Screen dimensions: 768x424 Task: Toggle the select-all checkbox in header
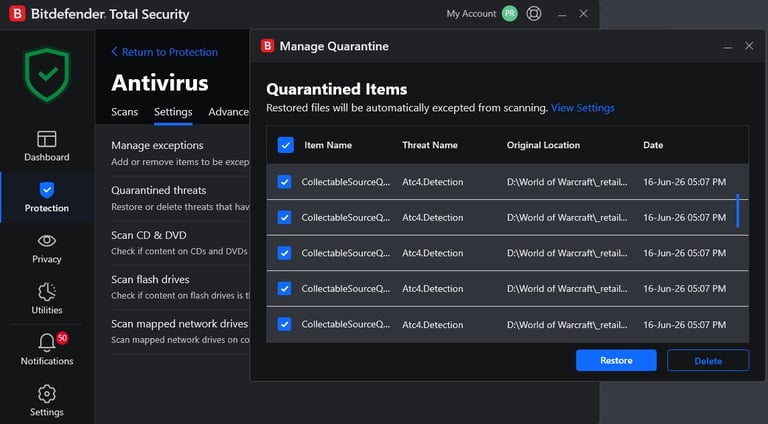[x=286, y=145]
